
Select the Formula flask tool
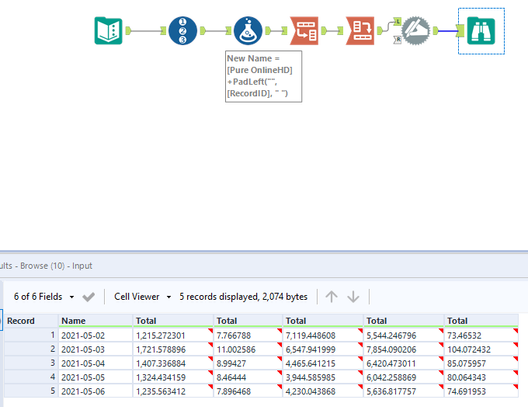point(248,31)
